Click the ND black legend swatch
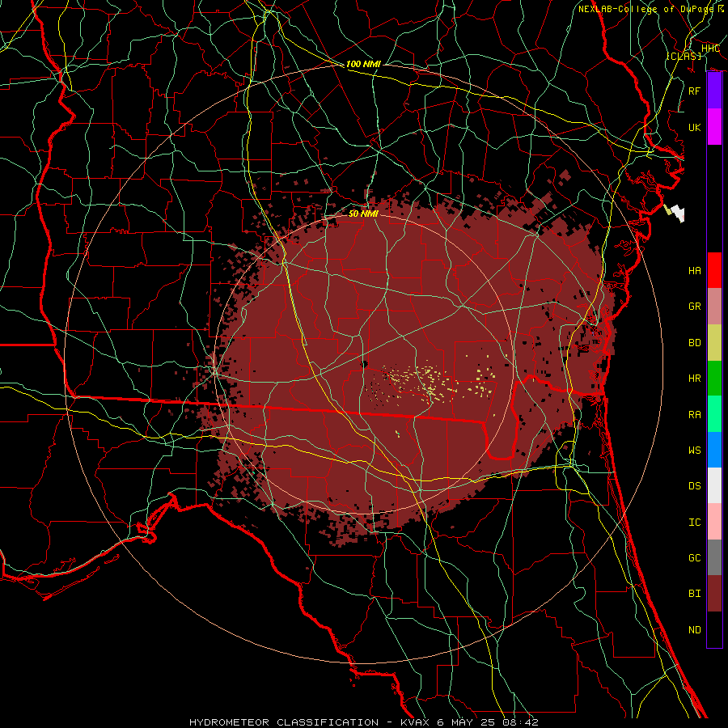The height and width of the screenshot is (728, 728). pos(714,629)
